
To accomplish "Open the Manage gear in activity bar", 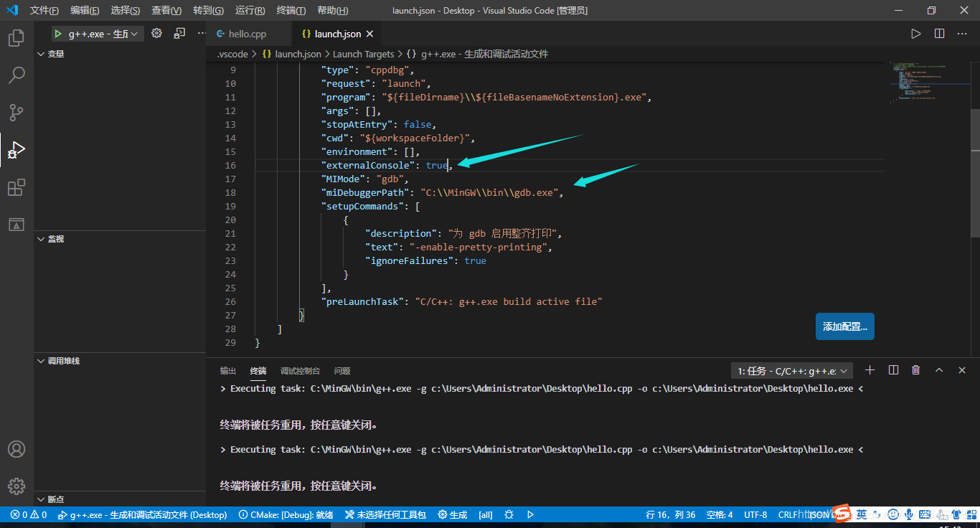I will pos(17,486).
